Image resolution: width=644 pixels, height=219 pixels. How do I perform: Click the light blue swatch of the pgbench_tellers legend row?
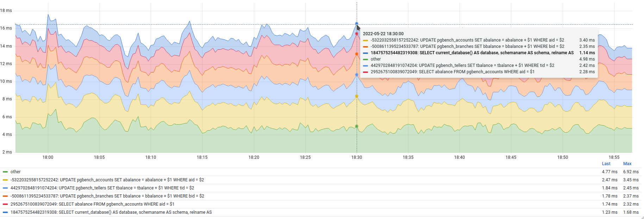pyautogui.click(x=5, y=188)
